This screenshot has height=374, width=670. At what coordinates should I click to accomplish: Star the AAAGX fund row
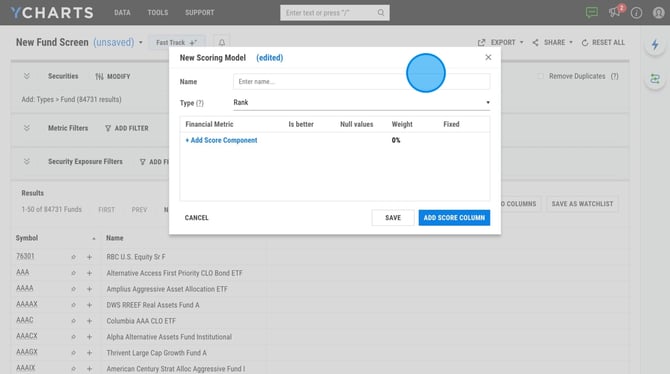tap(73, 353)
